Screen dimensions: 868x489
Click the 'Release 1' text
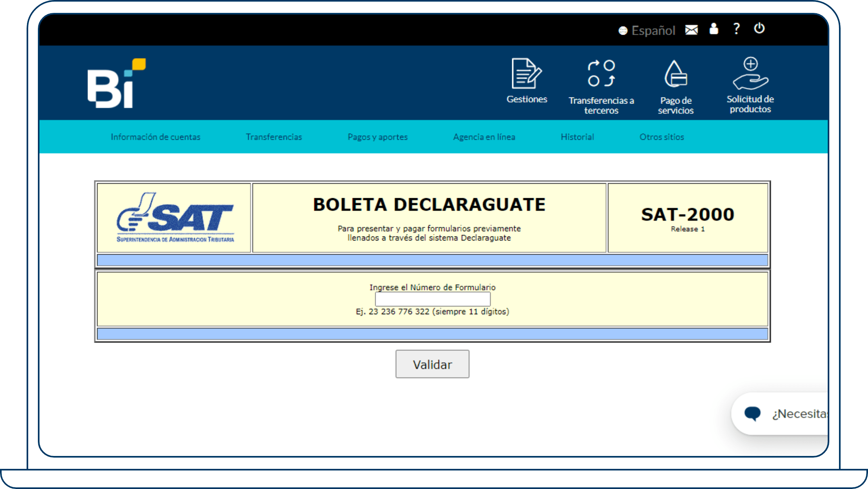(688, 229)
